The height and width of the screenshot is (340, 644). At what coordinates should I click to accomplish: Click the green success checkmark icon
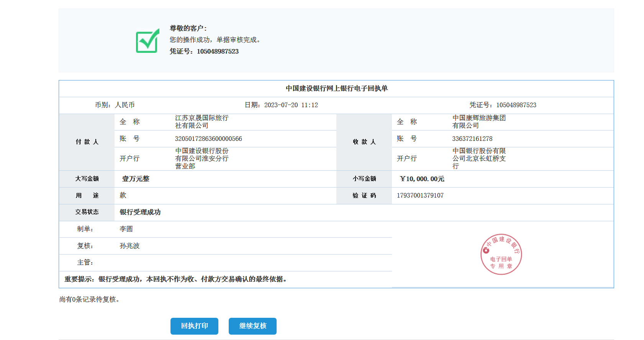[147, 41]
